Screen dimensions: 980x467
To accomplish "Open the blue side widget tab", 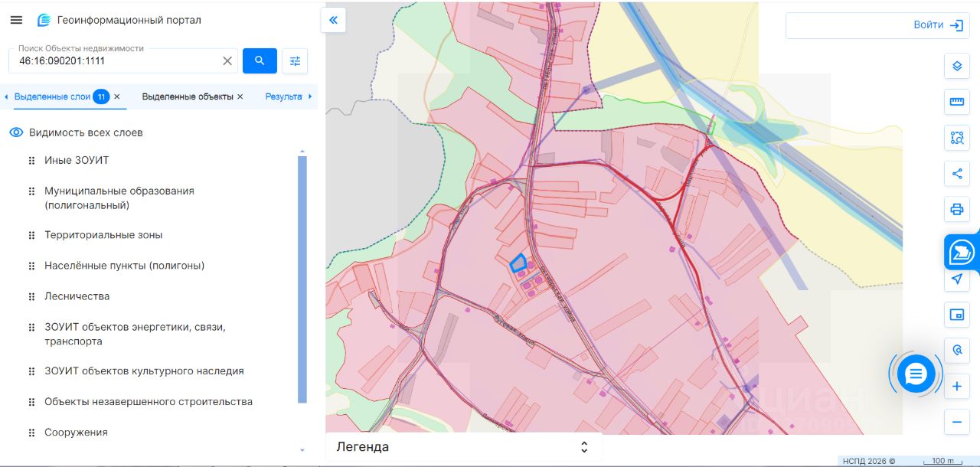I will point(961,253).
